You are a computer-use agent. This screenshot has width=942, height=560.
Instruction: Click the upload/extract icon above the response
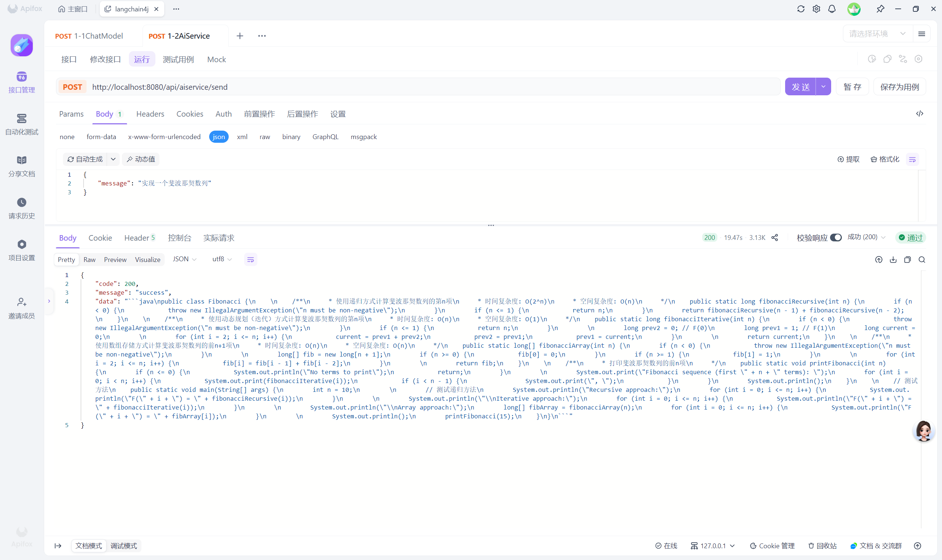tap(879, 260)
